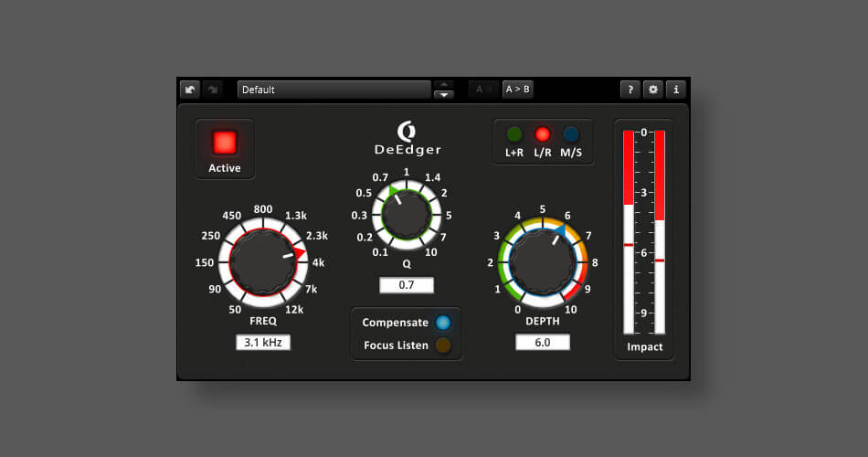Click the red FREQ knob pointer arrow

299,252
